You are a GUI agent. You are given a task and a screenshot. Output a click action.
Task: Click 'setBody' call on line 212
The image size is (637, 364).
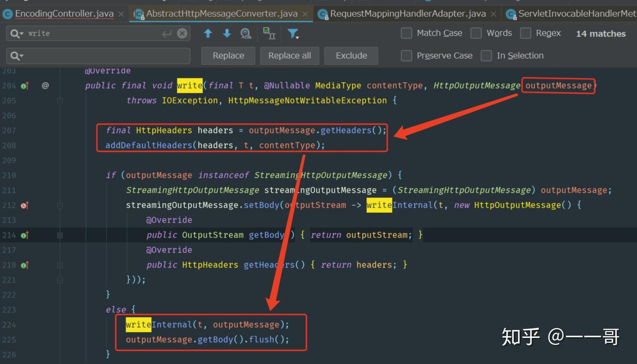point(261,205)
